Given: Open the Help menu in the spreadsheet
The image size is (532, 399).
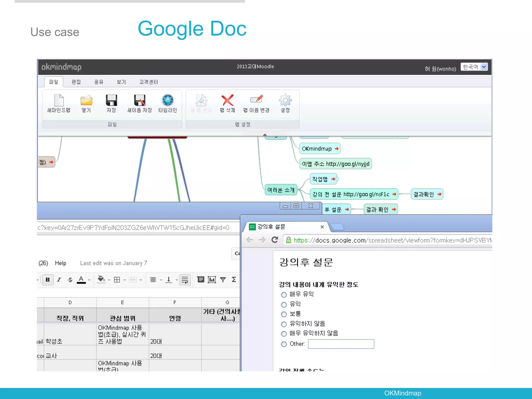Looking at the screenshot, I should coord(61,263).
